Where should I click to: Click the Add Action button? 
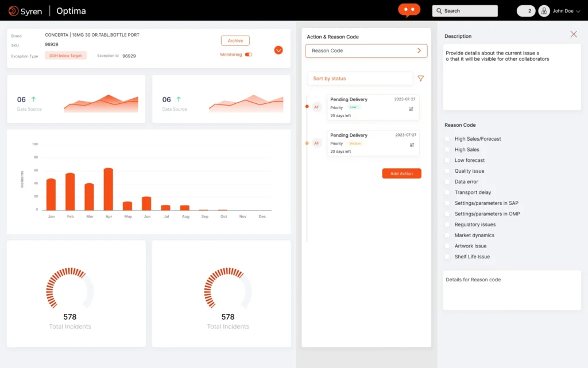tap(401, 173)
